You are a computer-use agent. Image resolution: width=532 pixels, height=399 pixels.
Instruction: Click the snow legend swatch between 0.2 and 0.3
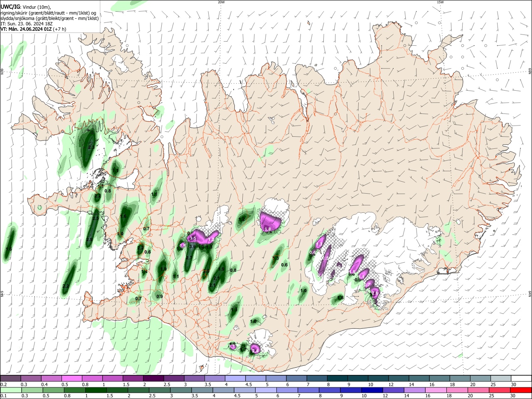[x=10, y=379]
